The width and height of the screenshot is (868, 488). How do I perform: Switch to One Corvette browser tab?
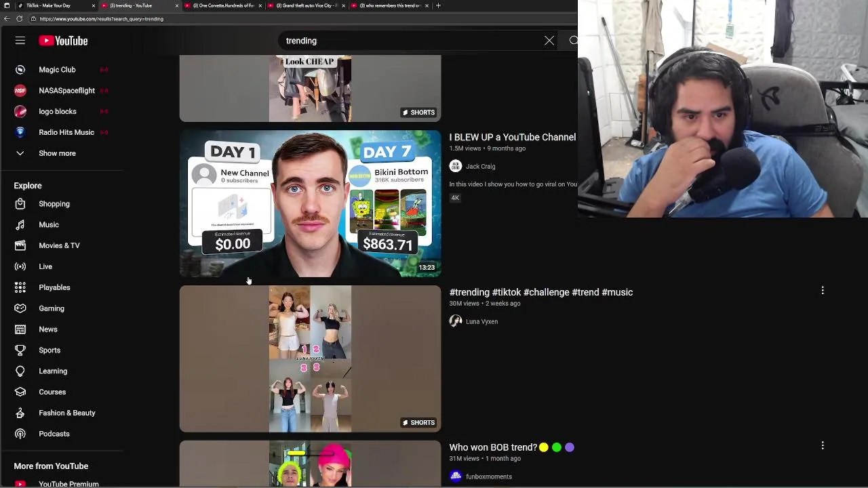point(222,5)
